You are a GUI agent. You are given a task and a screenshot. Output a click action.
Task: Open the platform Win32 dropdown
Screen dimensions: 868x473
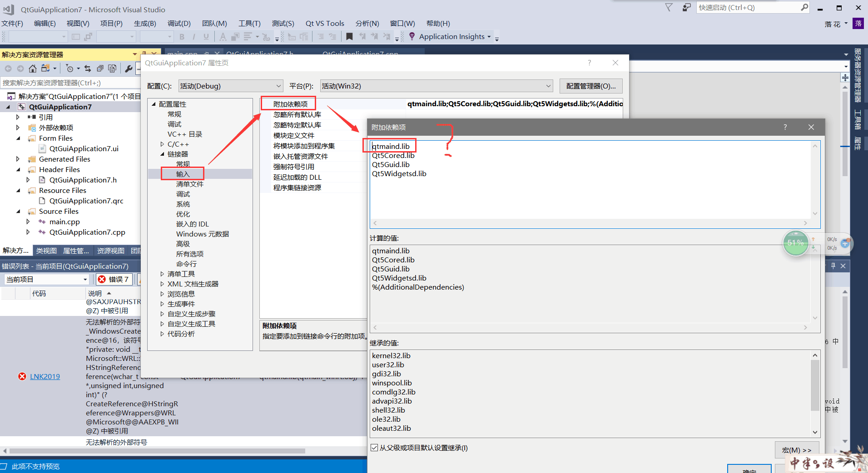tap(436, 86)
